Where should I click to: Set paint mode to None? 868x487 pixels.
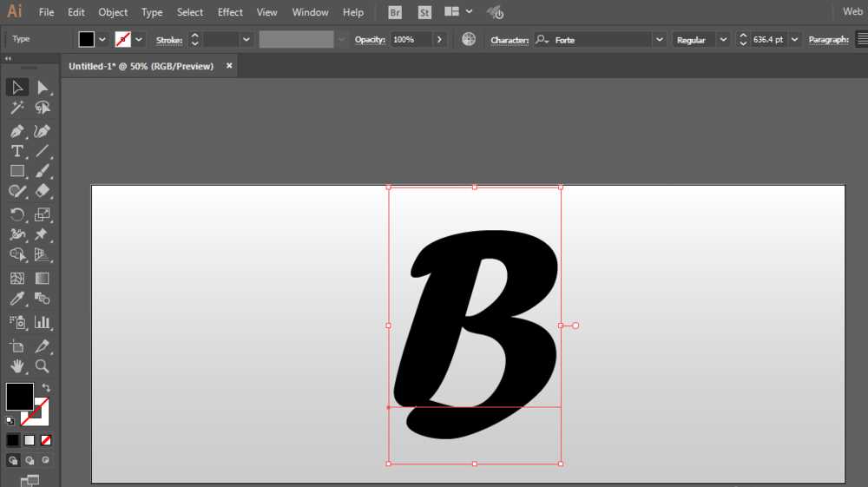[x=46, y=440]
